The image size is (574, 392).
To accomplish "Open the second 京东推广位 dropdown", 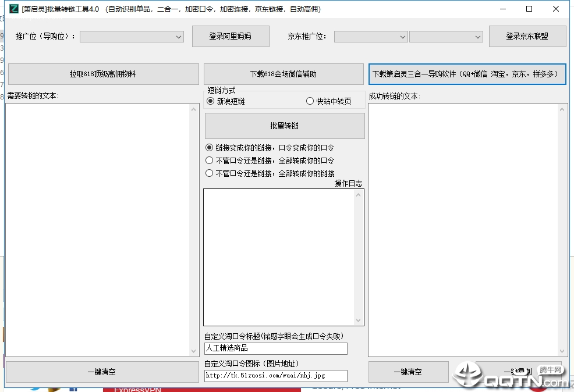I will pos(446,37).
